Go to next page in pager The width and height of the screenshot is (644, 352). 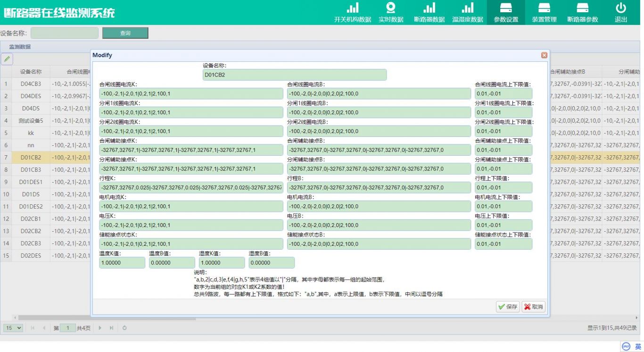pyautogui.click(x=100, y=327)
